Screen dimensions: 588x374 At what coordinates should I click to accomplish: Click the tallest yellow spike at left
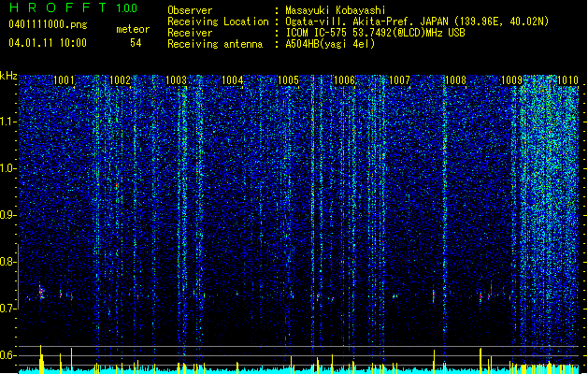click(x=41, y=359)
